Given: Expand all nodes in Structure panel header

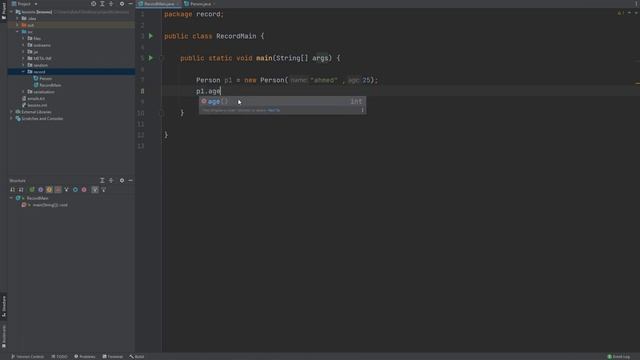Looking at the screenshot, I should pos(102,180).
